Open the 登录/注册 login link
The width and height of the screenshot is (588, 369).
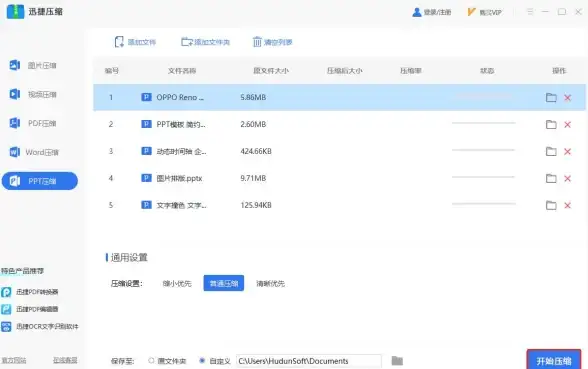[x=432, y=12]
